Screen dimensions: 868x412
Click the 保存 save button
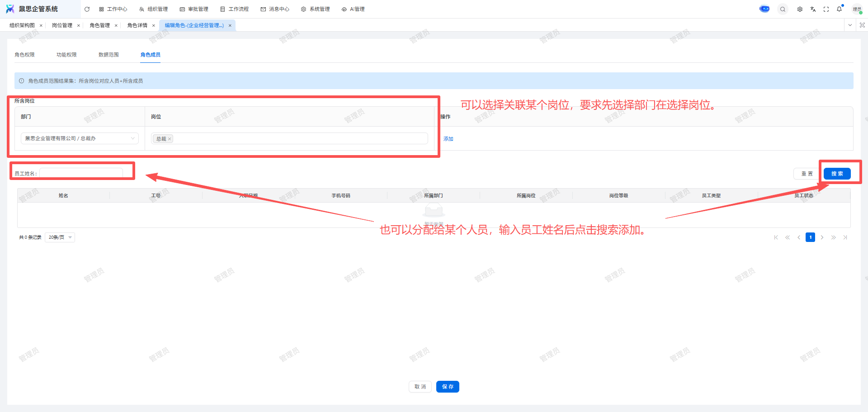[448, 387]
